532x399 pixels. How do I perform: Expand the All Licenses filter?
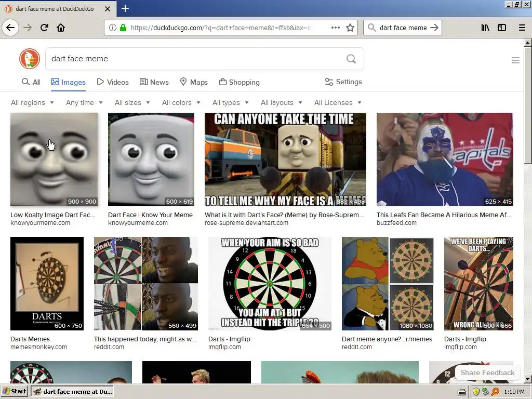pos(338,102)
